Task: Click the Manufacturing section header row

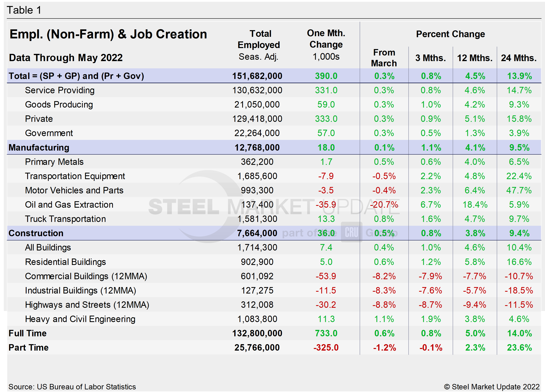Action: (39, 147)
